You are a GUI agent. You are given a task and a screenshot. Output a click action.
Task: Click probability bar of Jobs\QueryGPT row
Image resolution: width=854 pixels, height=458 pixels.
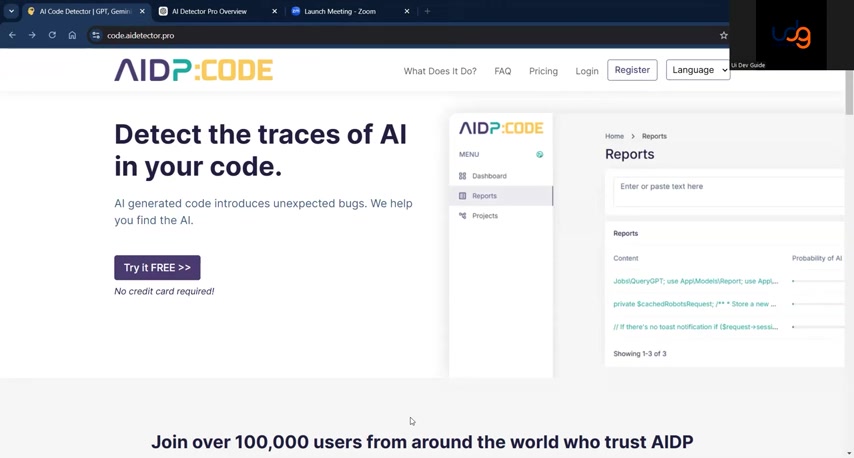818,281
